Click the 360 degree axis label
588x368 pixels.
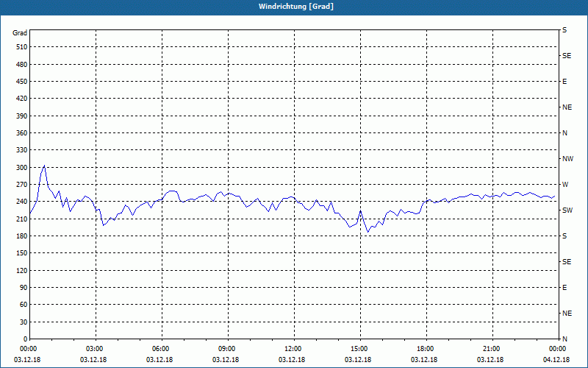[22, 133]
